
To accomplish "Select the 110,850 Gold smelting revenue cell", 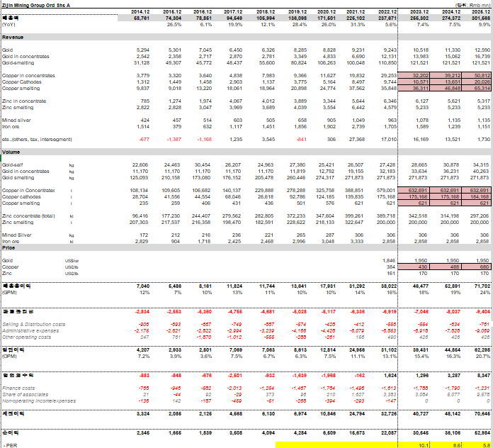I will (x=387, y=63).
